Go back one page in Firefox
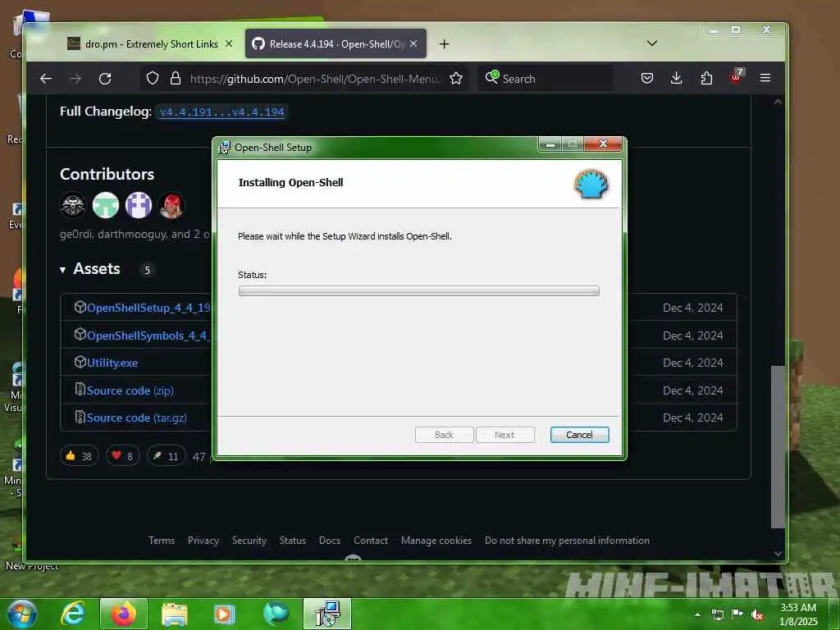This screenshot has height=630, width=840. pyautogui.click(x=46, y=79)
